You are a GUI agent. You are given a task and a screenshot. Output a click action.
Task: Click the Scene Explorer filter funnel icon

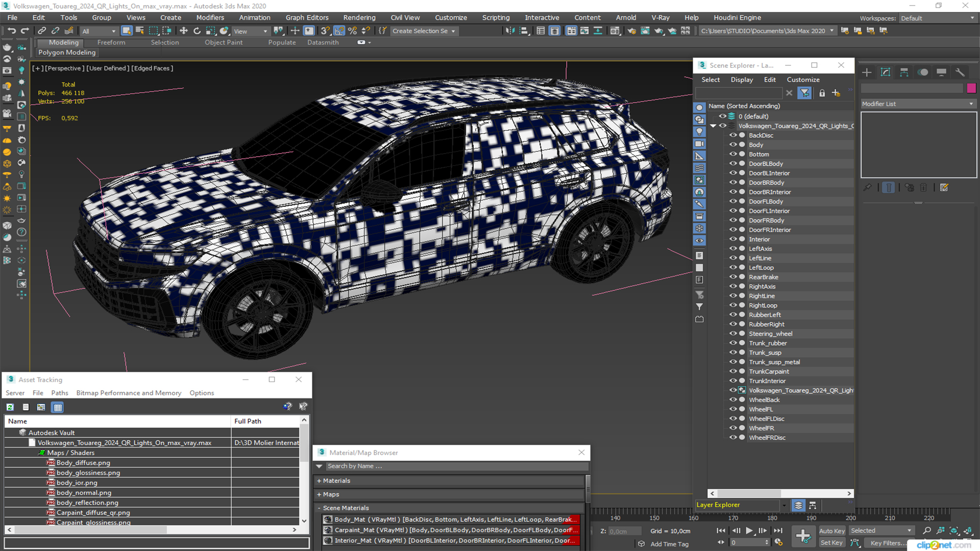[804, 93]
